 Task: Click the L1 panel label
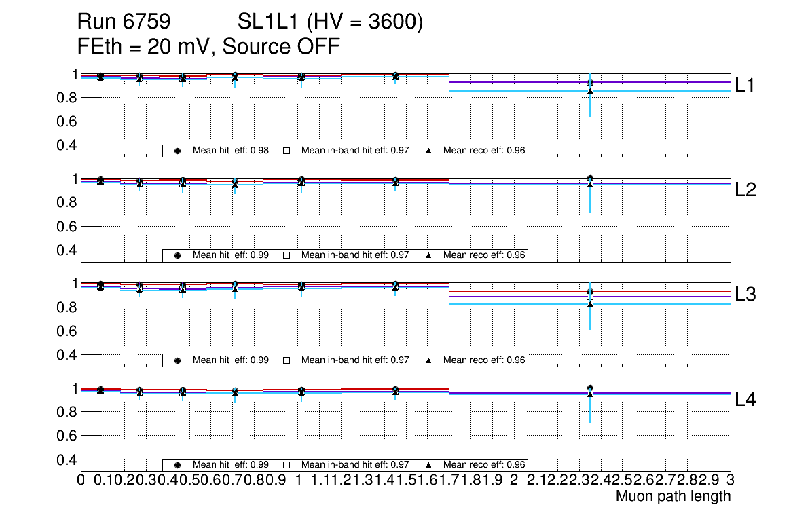click(745, 85)
